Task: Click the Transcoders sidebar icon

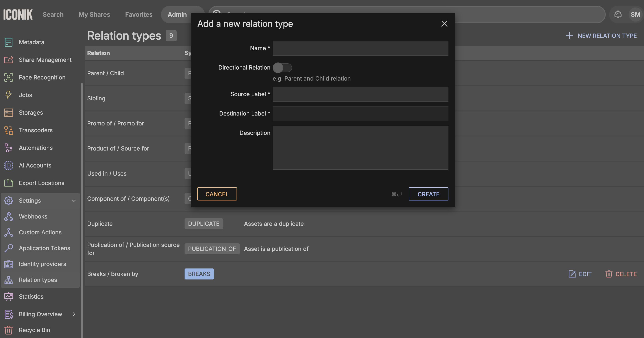Action: (x=9, y=130)
